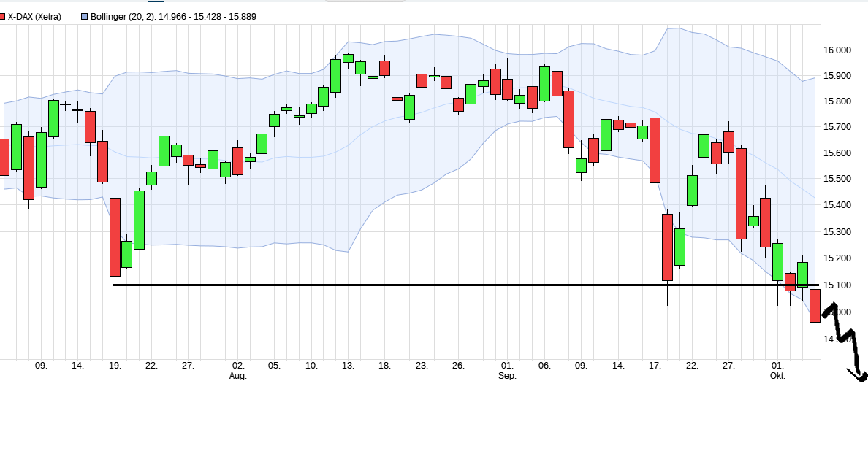Click the 02. date label above Aug.

pyautogui.click(x=238, y=366)
